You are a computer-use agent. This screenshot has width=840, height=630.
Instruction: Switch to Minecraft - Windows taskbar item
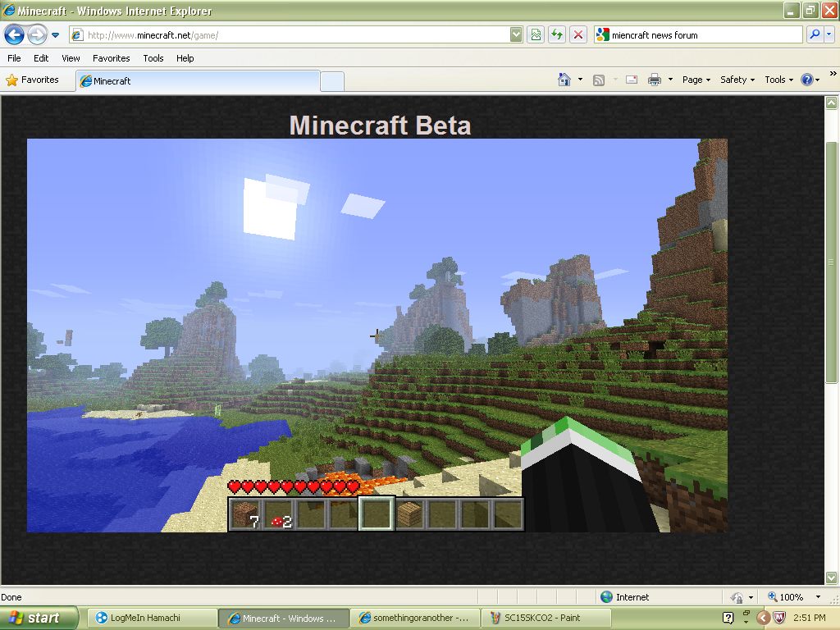pos(284,619)
